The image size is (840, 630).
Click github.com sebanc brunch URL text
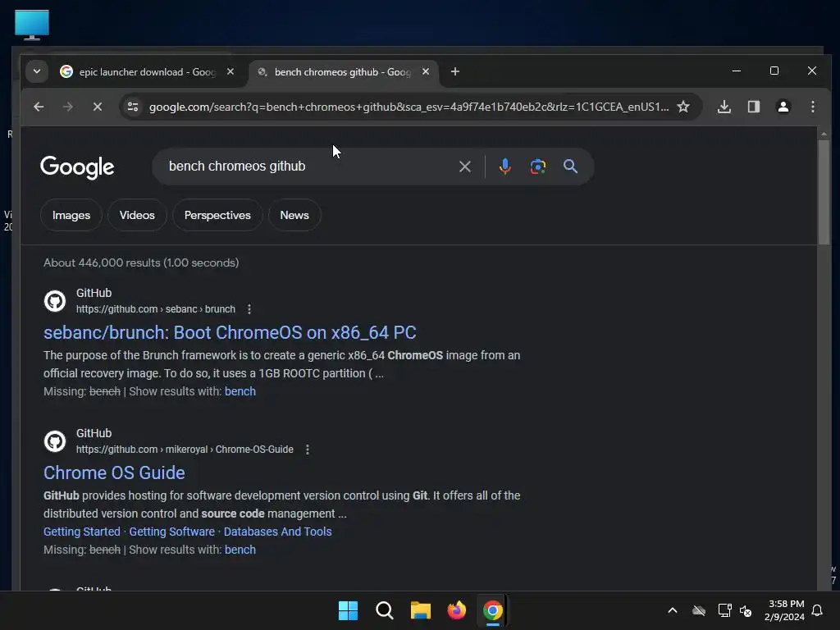155,309
